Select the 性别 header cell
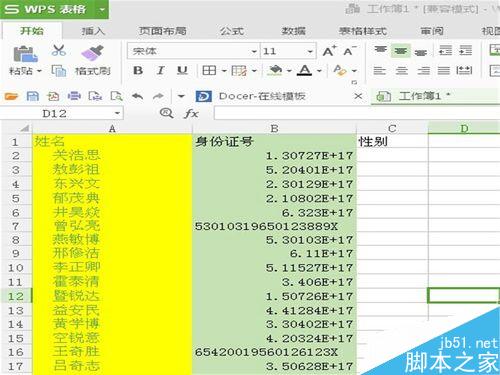The image size is (500, 375). [392, 142]
